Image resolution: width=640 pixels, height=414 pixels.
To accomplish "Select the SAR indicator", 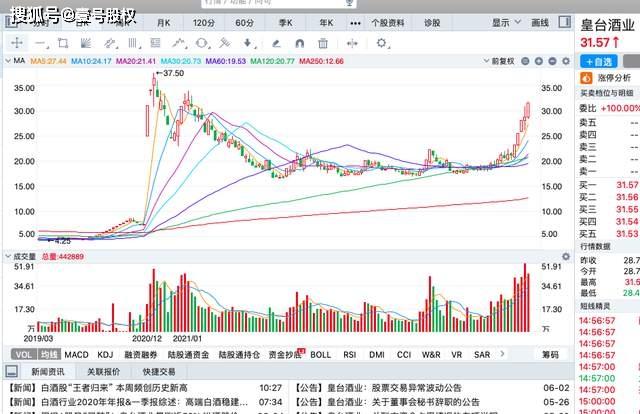I will (x=482, y=355).
